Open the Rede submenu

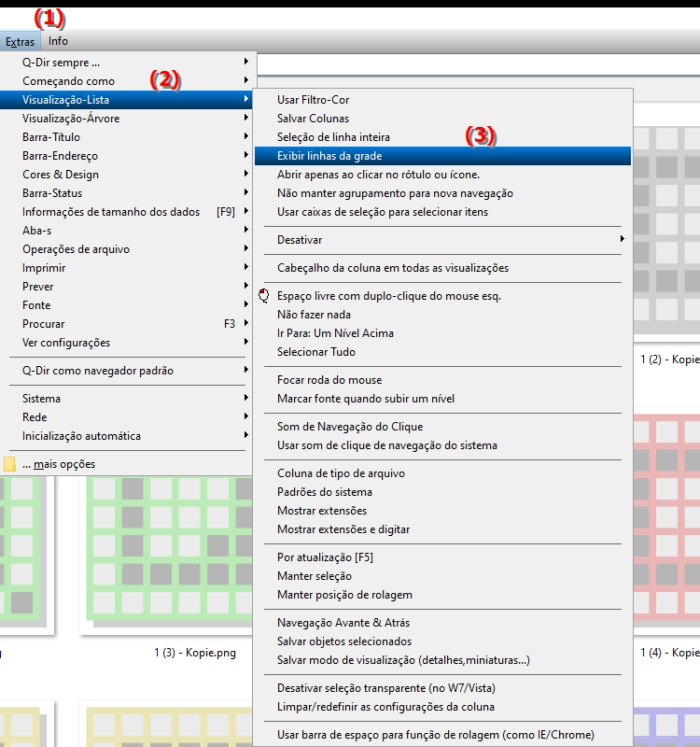pos(127,417)
